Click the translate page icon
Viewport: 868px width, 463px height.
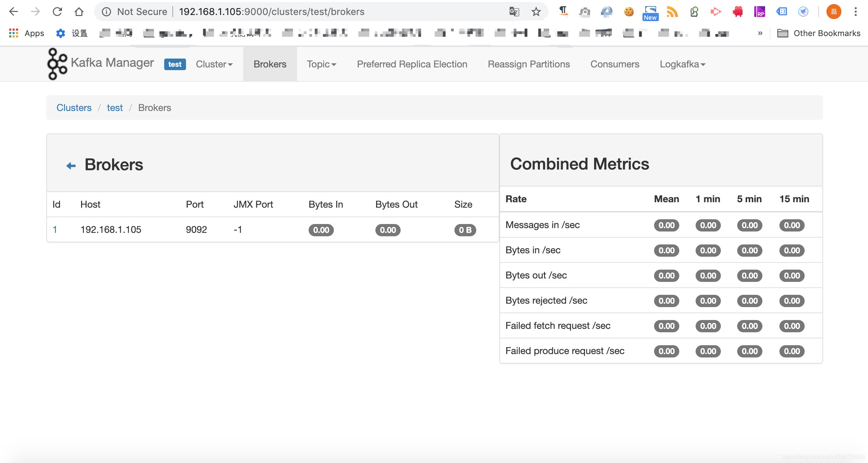click(x=514, y=12)
